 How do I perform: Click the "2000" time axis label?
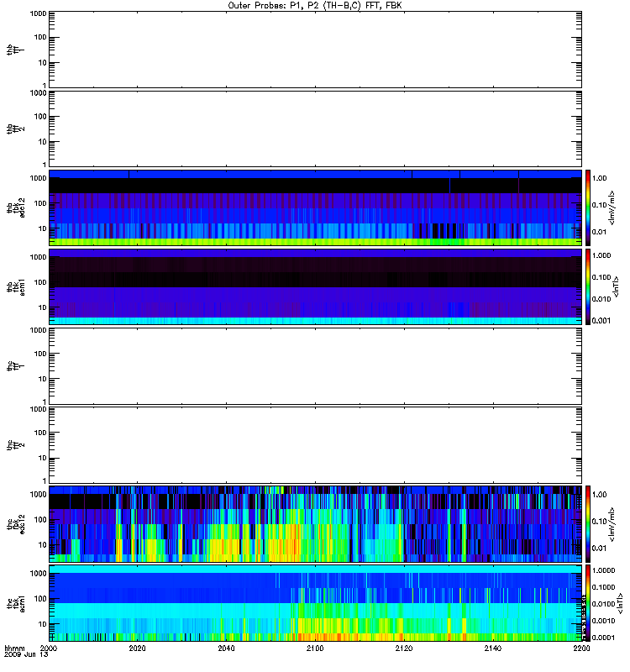[x=49, y=648]
